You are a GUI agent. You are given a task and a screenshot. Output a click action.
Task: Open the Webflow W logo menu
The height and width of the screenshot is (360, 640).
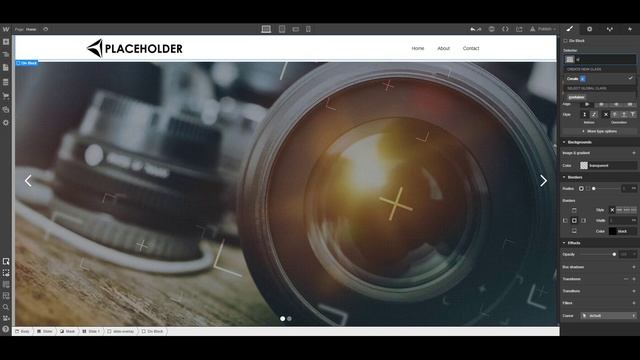point(6,29)
